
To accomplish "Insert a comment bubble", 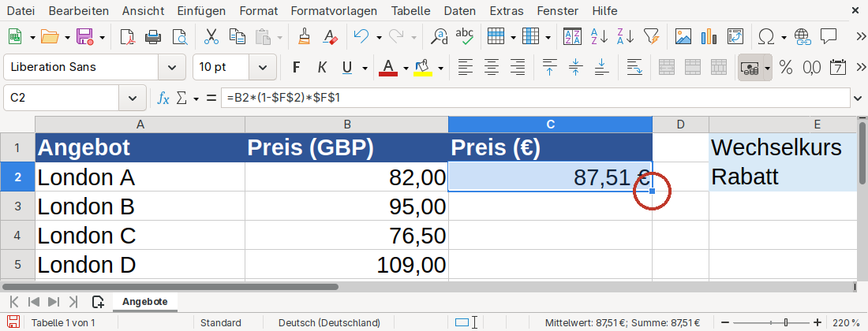I will pos(828,37).
